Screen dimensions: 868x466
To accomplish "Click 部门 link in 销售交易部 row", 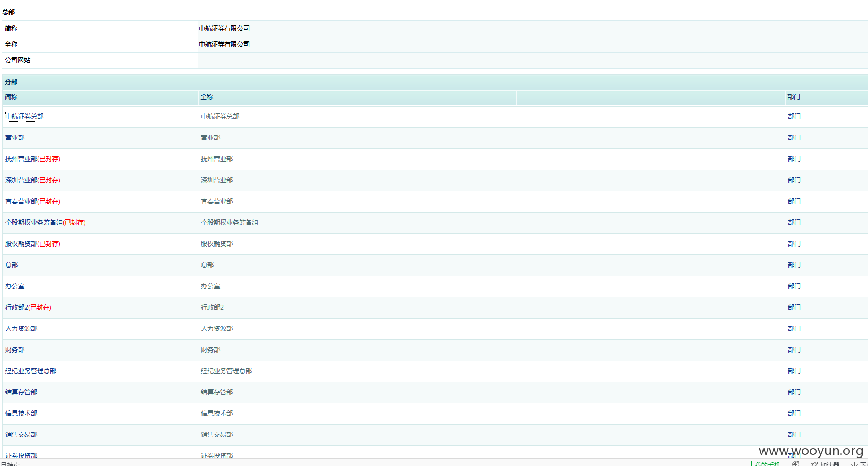I will coord(794,435).
